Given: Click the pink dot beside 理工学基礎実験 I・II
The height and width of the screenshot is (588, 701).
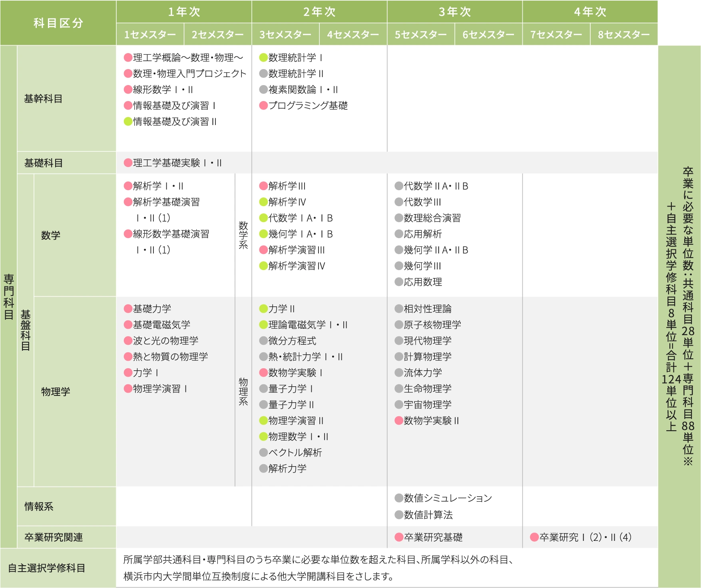Looking at the screenshot, I should (128, 163).
